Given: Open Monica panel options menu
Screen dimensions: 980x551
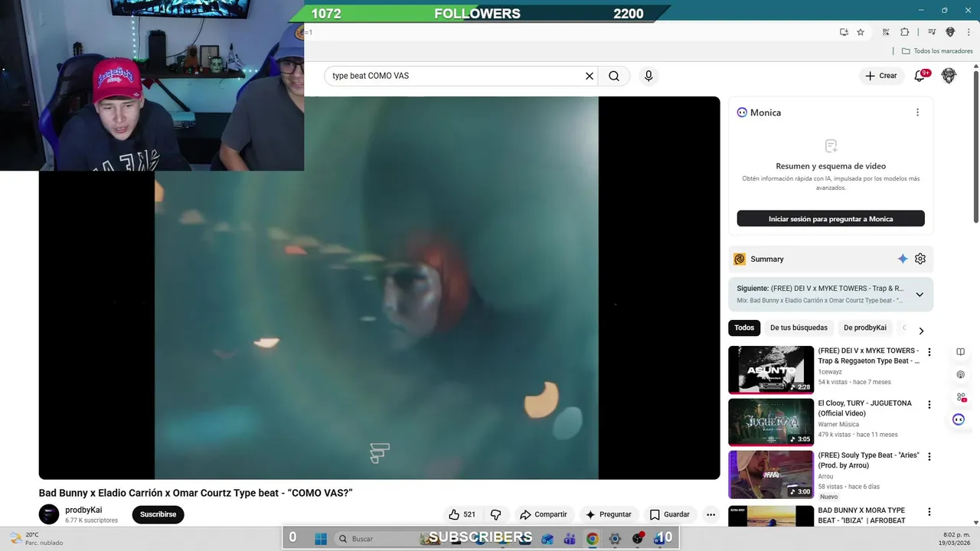Looking at the screenshot, I should coord(917,112).
